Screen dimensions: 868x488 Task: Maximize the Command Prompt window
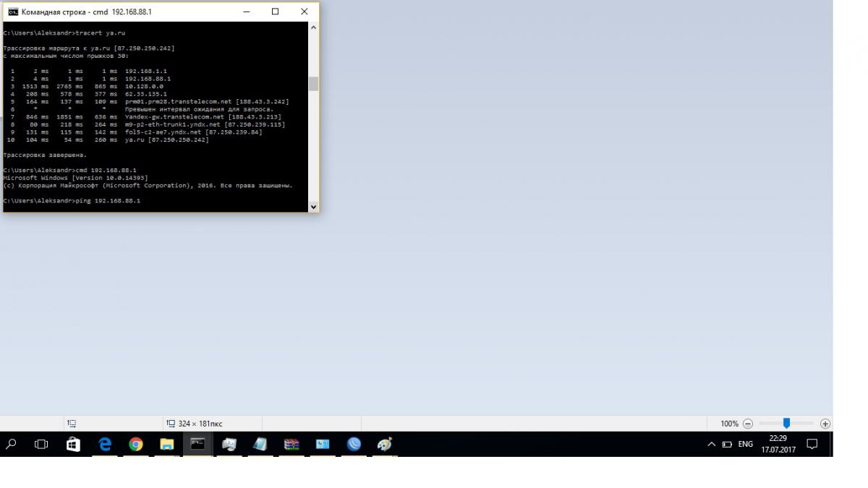coord(275,12)
